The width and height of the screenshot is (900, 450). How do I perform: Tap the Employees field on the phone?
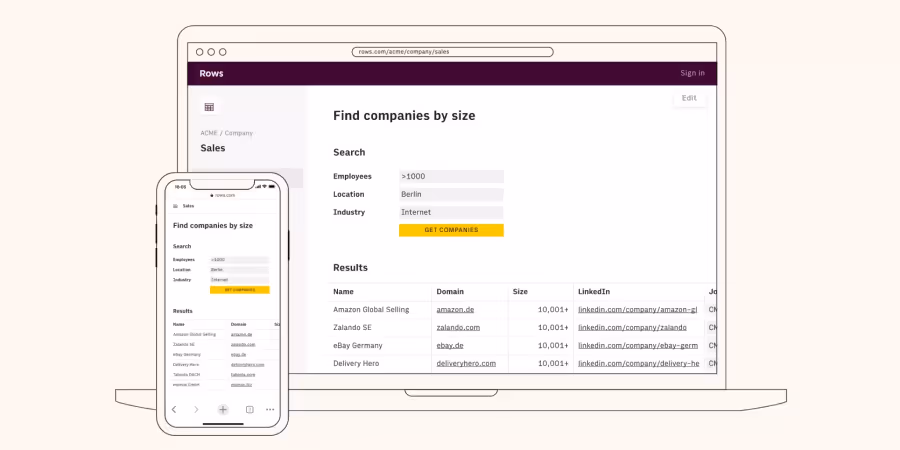coord(239,259)
